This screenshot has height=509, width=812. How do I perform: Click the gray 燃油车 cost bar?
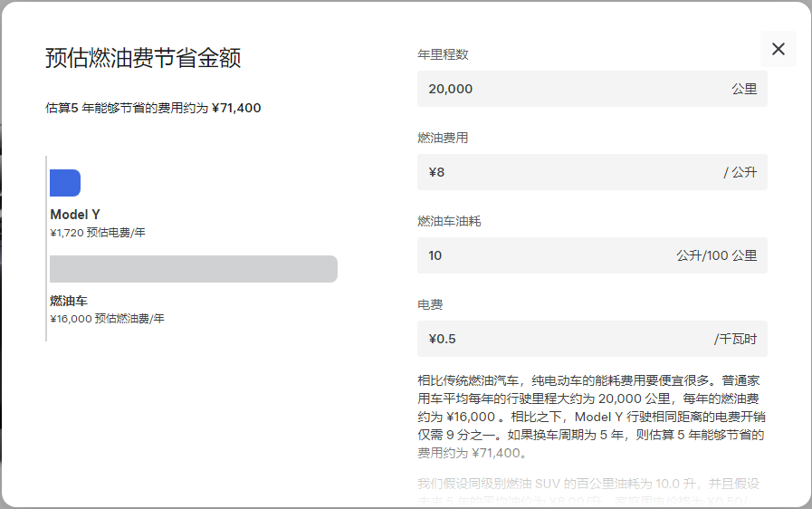[x=193, y=269]
